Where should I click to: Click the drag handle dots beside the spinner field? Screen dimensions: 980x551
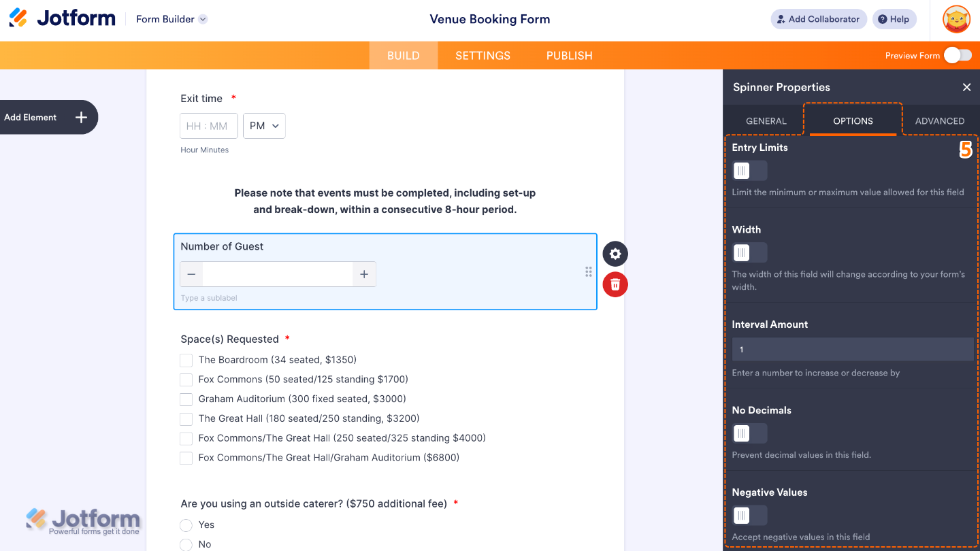[x=589, y=272]
